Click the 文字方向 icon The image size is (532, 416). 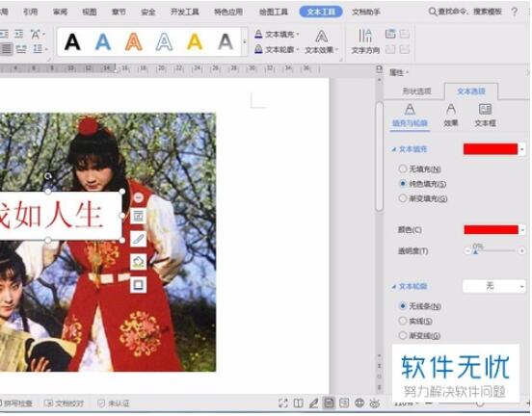coord(365,36)
